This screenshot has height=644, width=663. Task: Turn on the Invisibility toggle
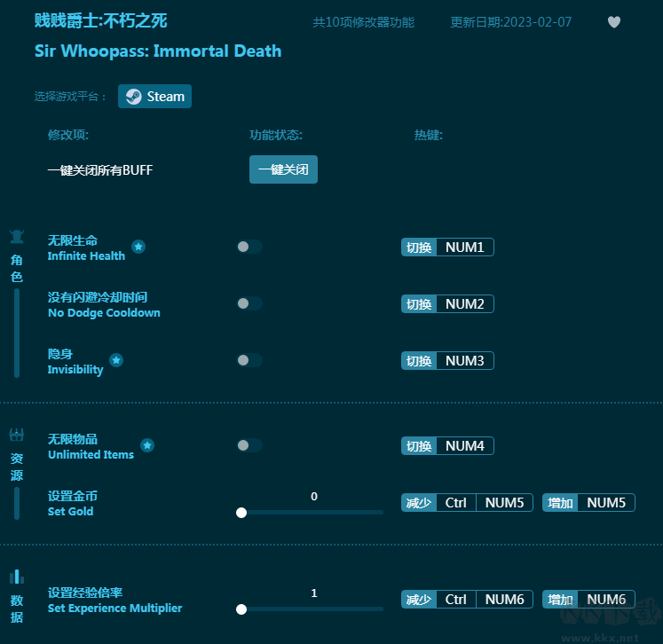(249, 360)
